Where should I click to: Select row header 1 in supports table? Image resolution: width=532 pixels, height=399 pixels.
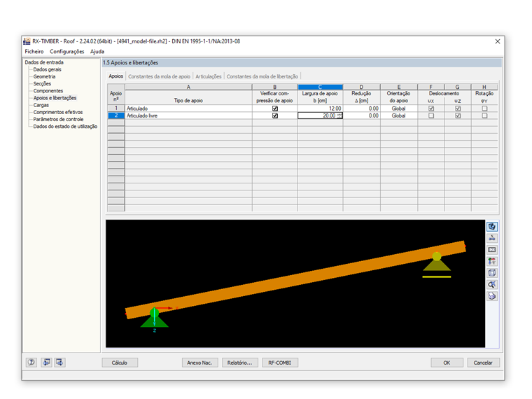pos(116,108)
